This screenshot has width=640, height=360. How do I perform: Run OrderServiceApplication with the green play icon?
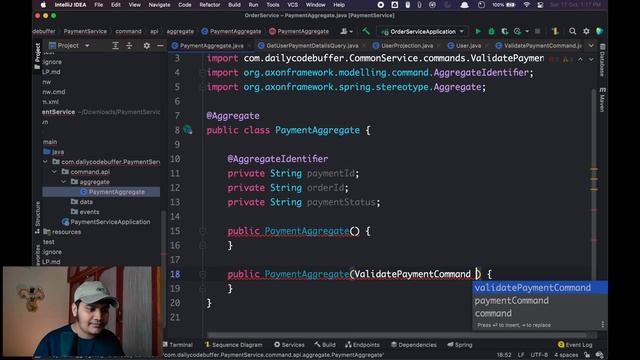478,31
